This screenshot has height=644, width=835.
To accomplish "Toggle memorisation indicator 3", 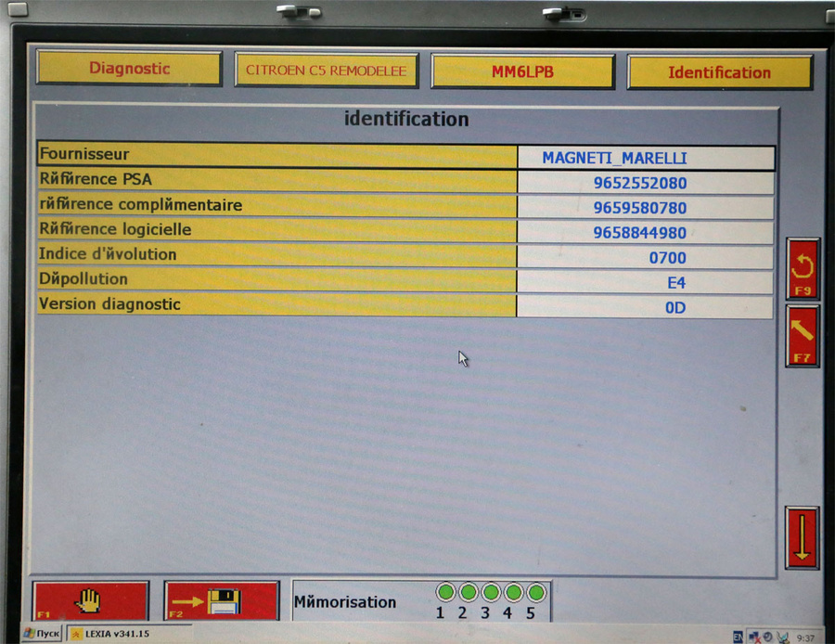I will (491, 592).
